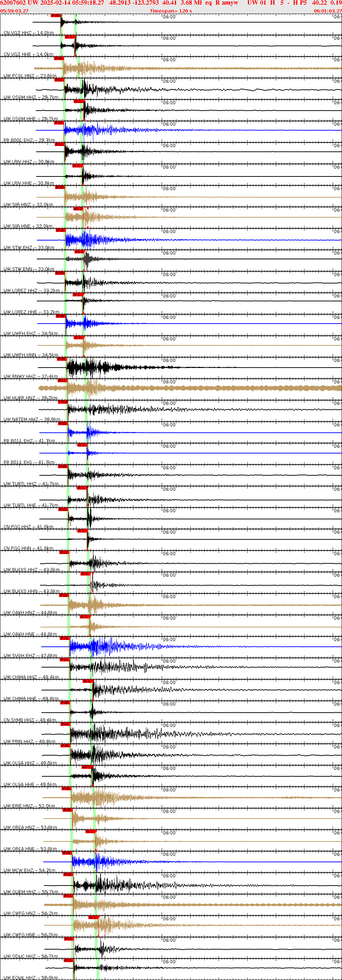Click the 'UW MCW EHZ -- 54.2km' station label

(30, 871)
